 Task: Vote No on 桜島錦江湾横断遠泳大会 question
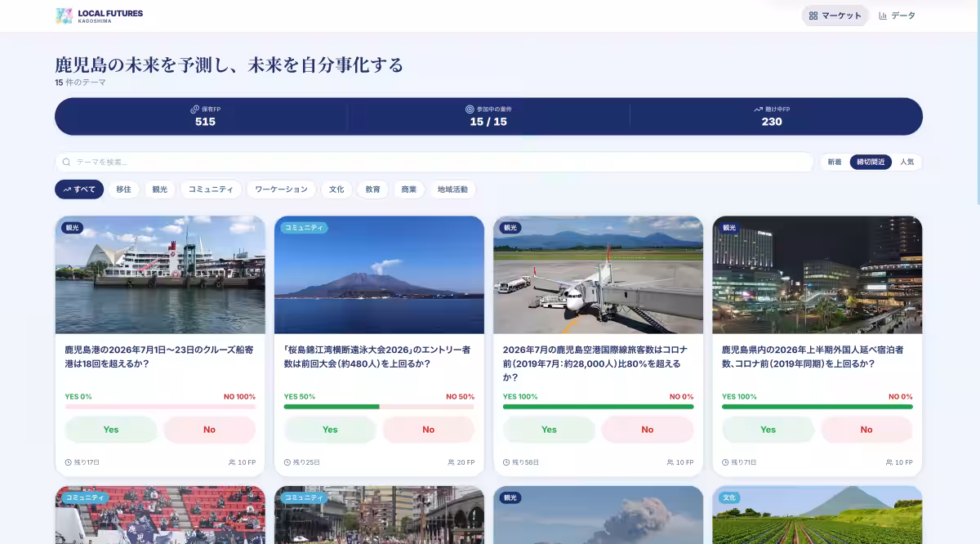tap(429, 430)
